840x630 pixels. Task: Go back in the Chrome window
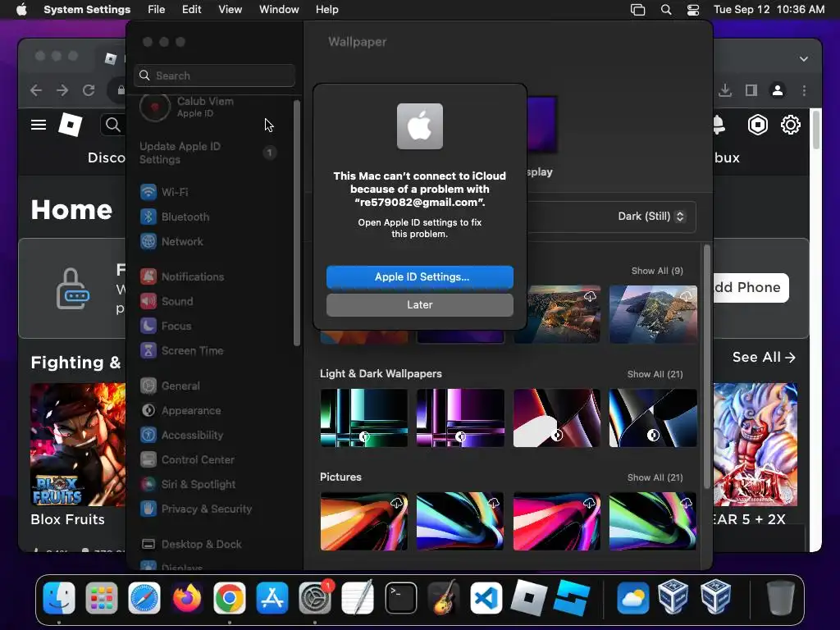36,90
